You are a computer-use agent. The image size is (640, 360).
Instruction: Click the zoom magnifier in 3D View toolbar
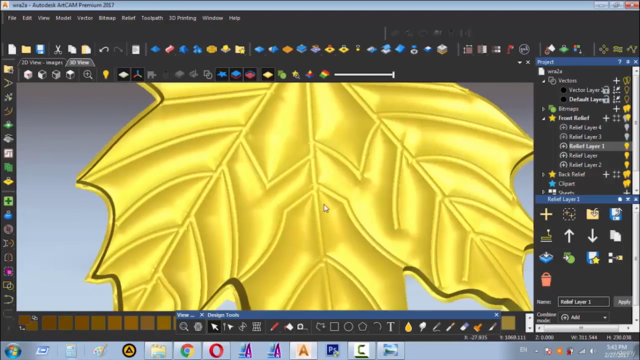[x=88, y=75]
